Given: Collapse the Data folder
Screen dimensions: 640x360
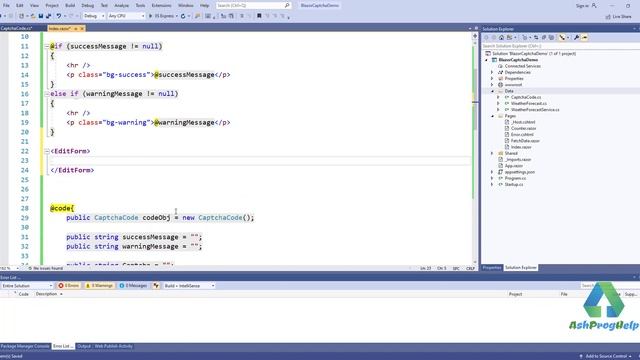Looking at the screenshot, I should (492, 91).
